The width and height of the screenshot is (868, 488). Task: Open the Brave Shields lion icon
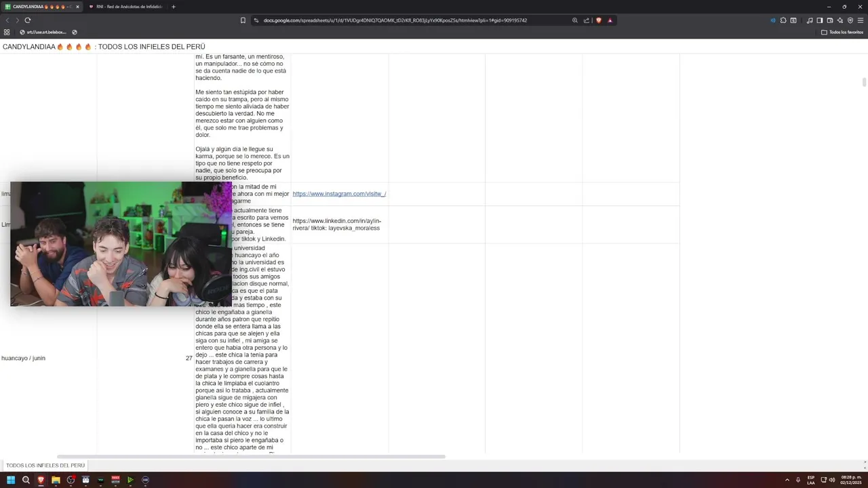pos(598,20)
